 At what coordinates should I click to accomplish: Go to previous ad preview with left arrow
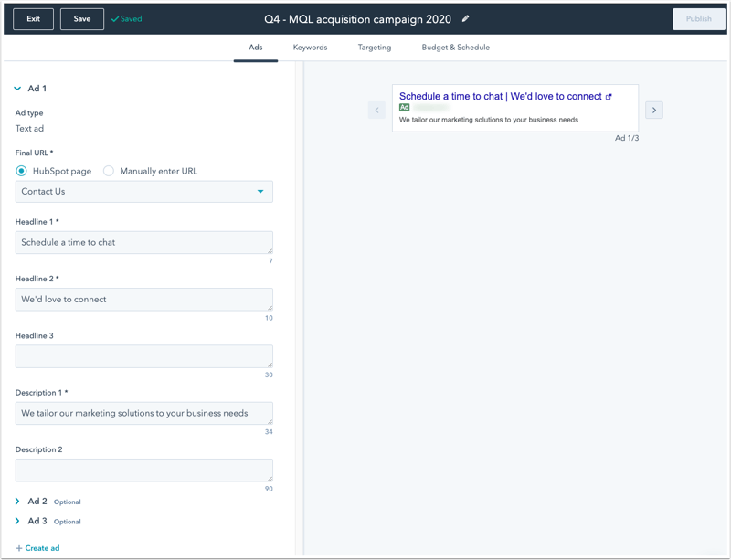tap(376, 110)
